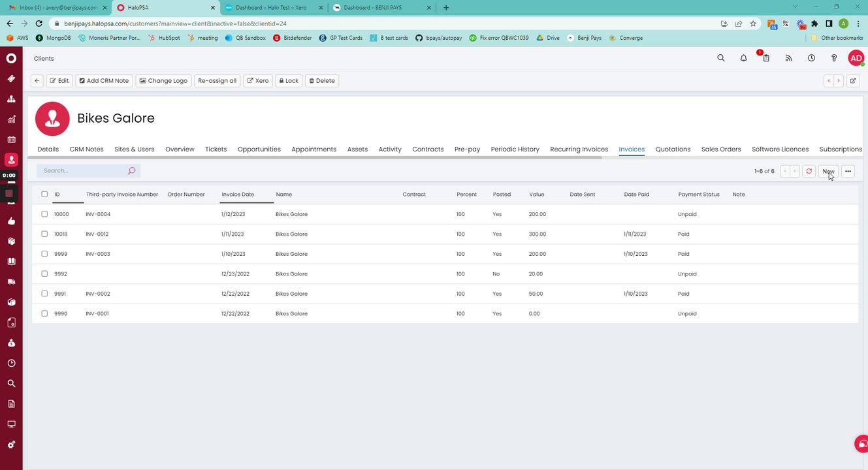Image resolution: width=868 pixels, height=470 pixels.
Task: Select the checkbox for invoice 10018
Action: (44, 234)
